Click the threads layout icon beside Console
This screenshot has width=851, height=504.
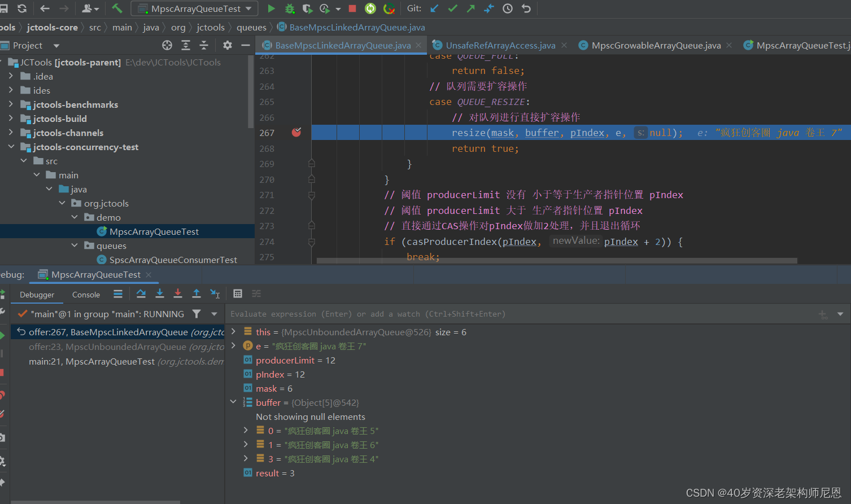tap(118, 293)
